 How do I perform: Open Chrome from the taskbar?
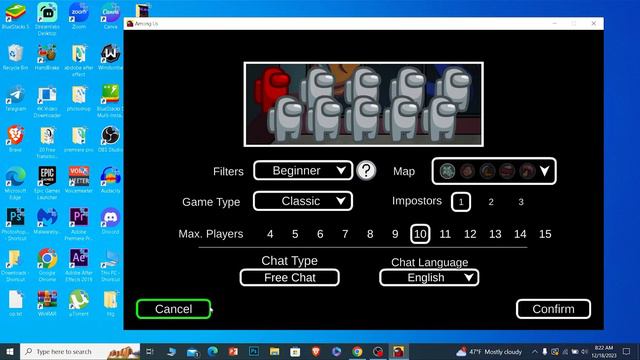[x=357, y=351]
